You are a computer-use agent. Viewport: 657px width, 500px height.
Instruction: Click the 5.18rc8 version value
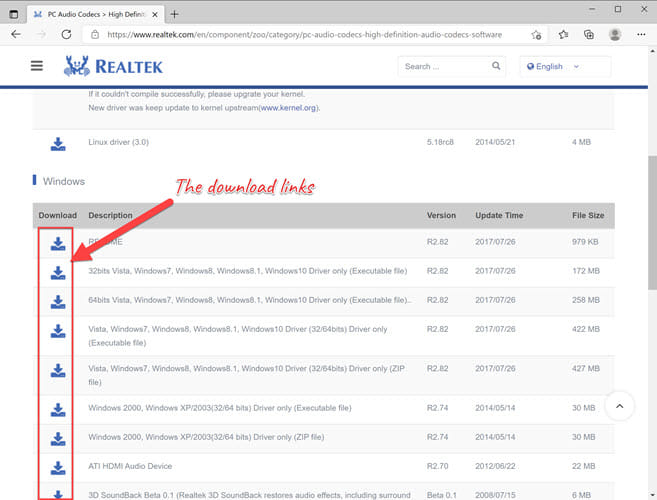coord(440,142)
